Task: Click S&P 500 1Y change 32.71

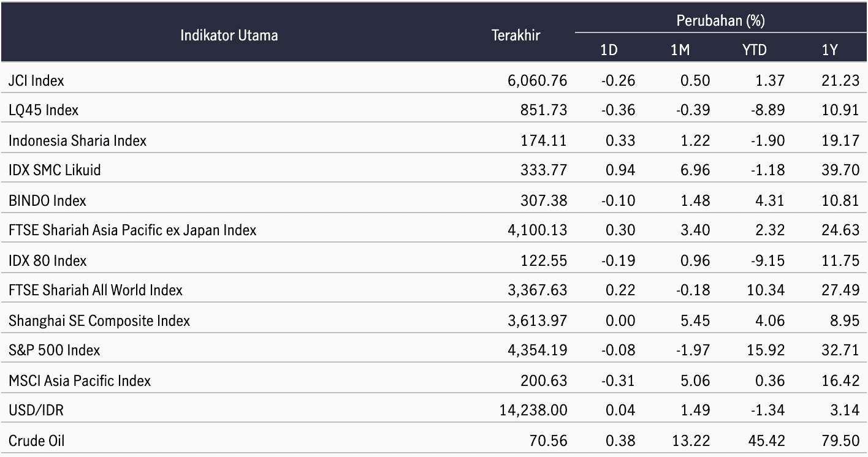Action: [x=842, y=350]
